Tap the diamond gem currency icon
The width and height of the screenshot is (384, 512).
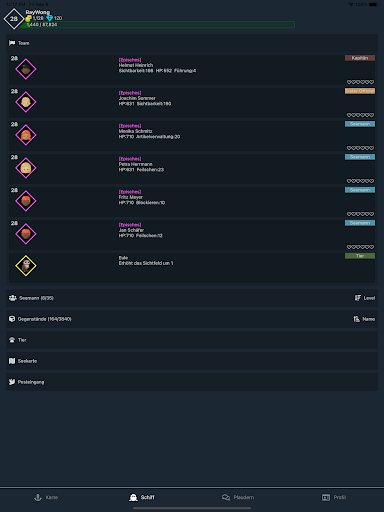pos(50,18)
